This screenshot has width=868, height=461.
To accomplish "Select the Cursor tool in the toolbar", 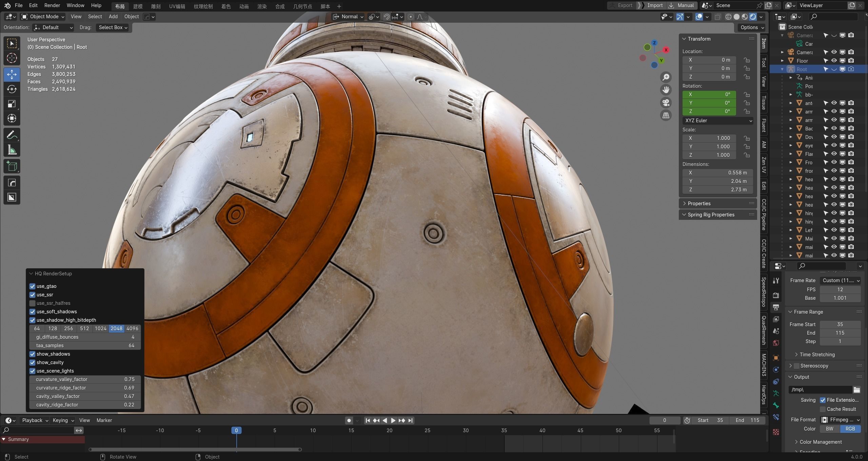I will (x=12, y=58).
